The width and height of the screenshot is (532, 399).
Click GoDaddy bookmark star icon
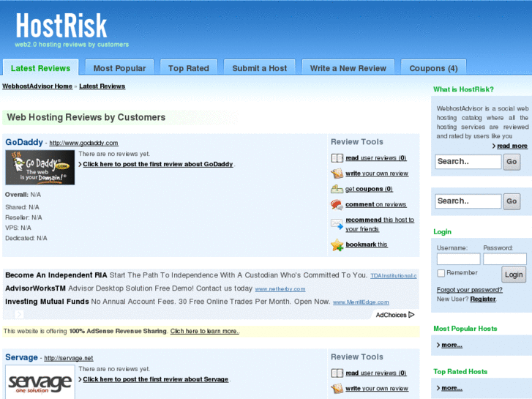[337, 245]
